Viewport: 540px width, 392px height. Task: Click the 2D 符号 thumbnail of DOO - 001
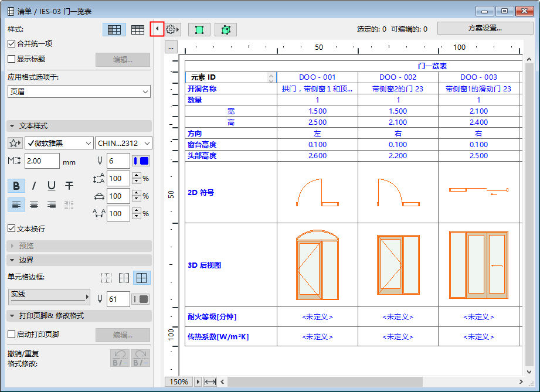point(317,192)
